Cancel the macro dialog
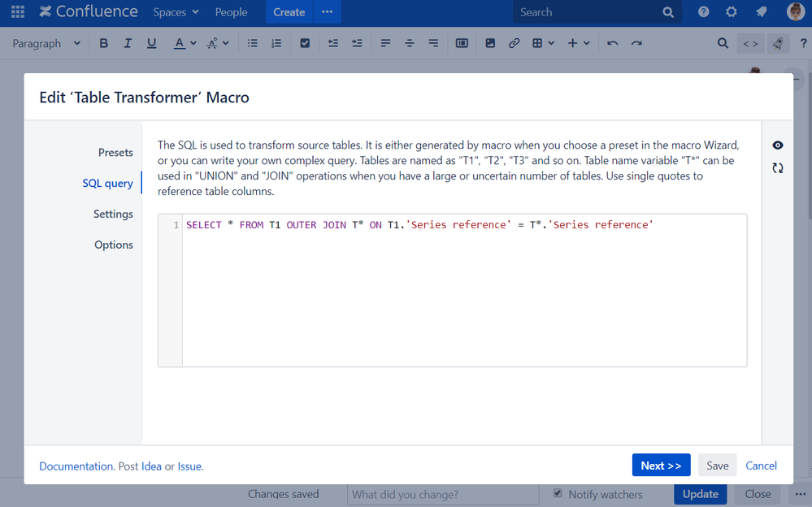 point(761,465)
